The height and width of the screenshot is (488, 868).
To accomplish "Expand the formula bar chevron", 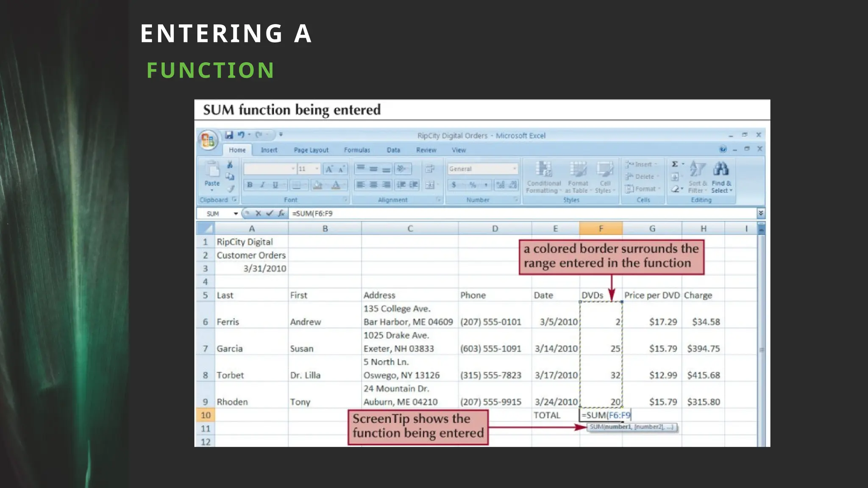I will [761, 213].
